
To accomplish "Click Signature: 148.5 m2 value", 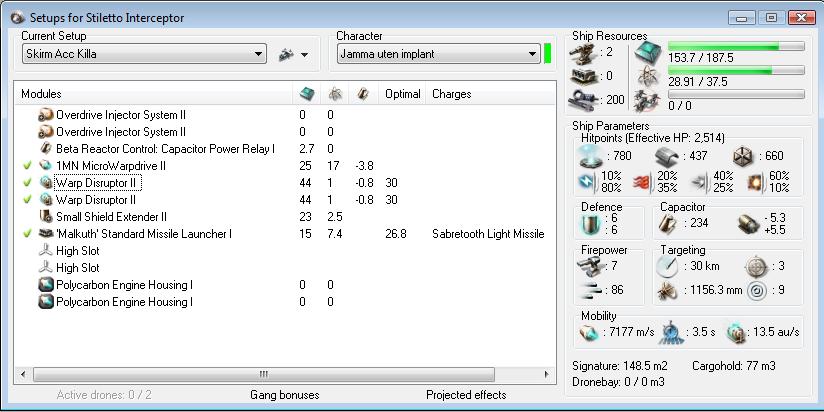I will tap(620, 366).
